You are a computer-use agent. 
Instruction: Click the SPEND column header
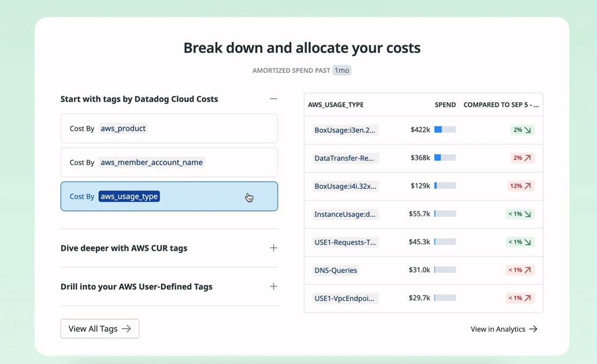coord(445,104)
